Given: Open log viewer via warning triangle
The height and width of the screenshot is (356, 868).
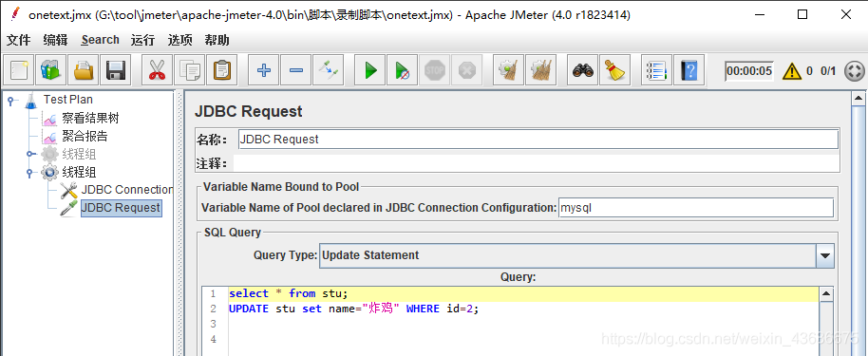Looking at the screenshot, I should pos(792,71).
